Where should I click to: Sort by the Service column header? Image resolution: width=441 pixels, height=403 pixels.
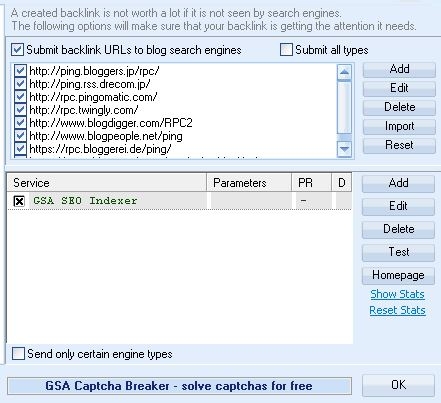click(107, 183)
